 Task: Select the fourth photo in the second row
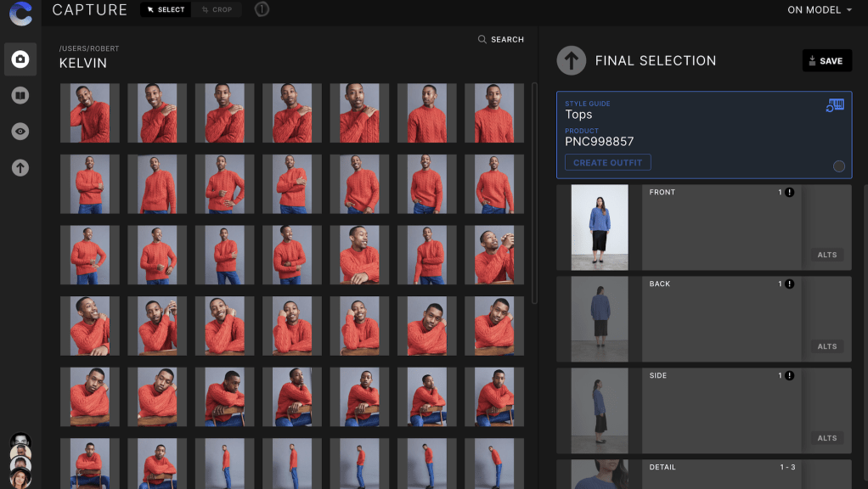pos(291,184)
